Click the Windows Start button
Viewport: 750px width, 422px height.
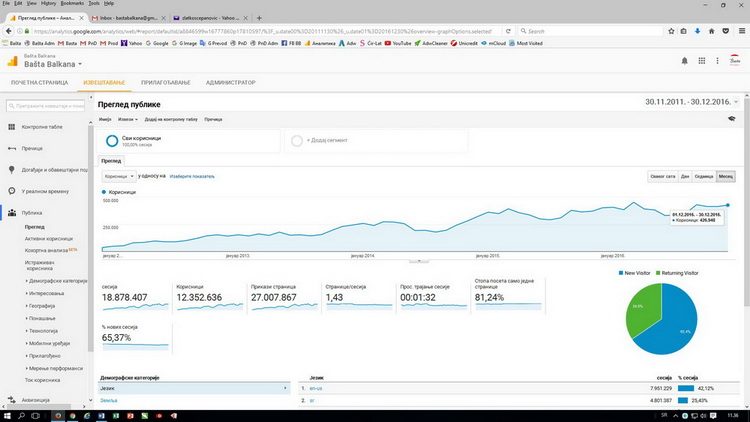(x=7, y=415)
